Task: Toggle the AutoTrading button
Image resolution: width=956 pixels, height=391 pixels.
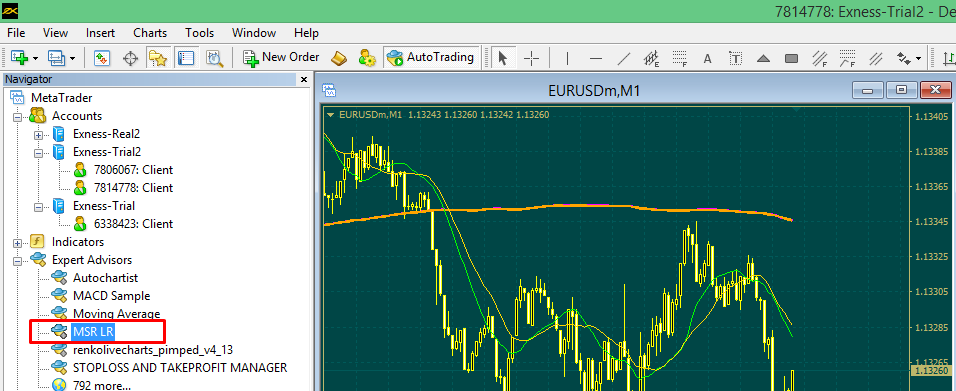Action: [430, 57]
